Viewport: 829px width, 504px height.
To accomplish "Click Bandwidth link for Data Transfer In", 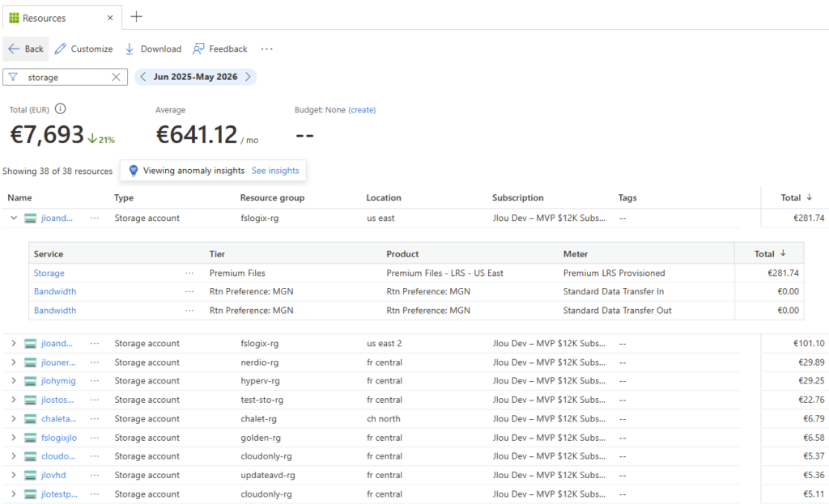I will click(x=55, y=291).
